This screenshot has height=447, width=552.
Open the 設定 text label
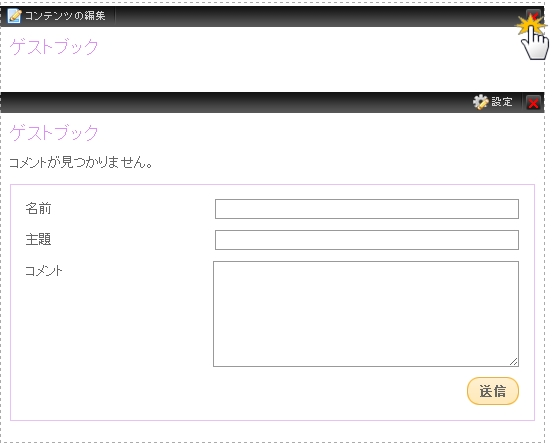pyautogui.click(x=502, y=102)
